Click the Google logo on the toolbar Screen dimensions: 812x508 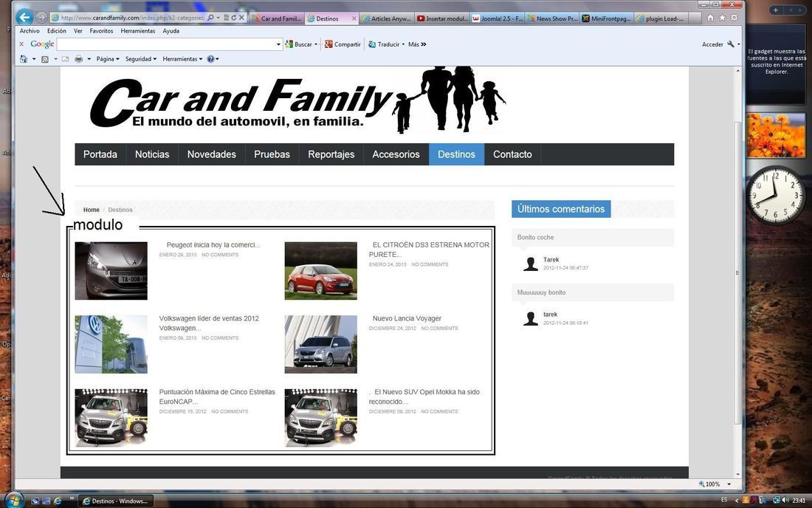pyautogui.click(x=42, y=44)
